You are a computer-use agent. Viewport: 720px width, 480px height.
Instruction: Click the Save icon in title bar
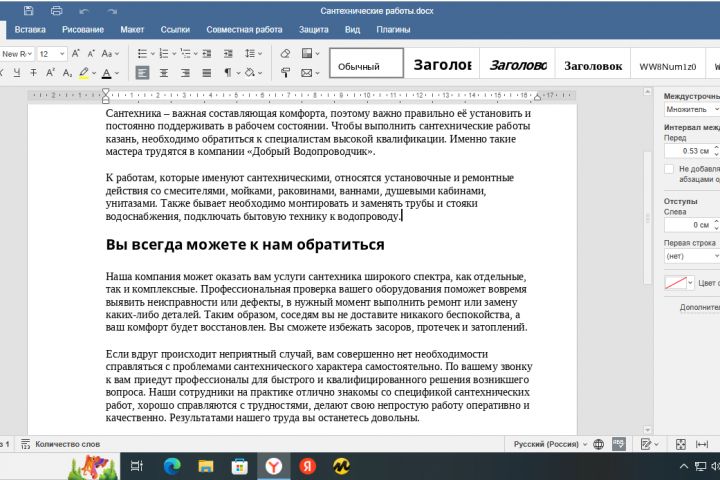click(x=28, y=11)
